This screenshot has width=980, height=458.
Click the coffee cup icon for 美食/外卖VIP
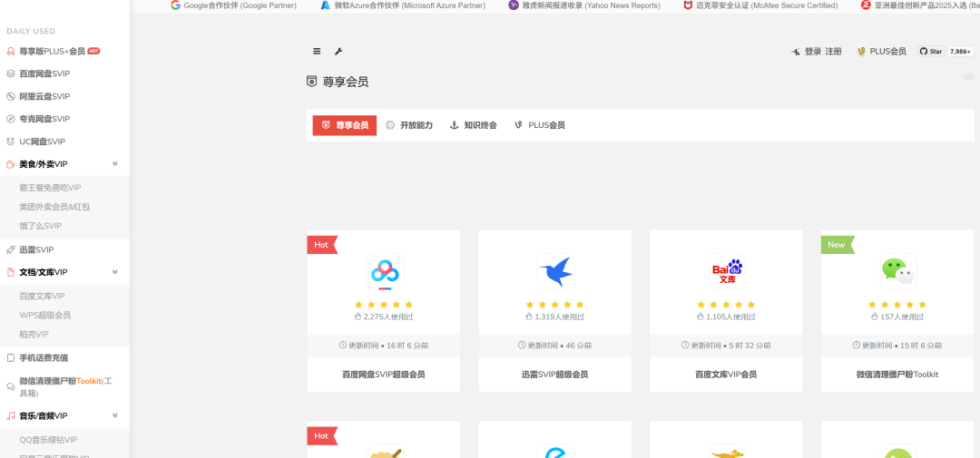(10, 164)
